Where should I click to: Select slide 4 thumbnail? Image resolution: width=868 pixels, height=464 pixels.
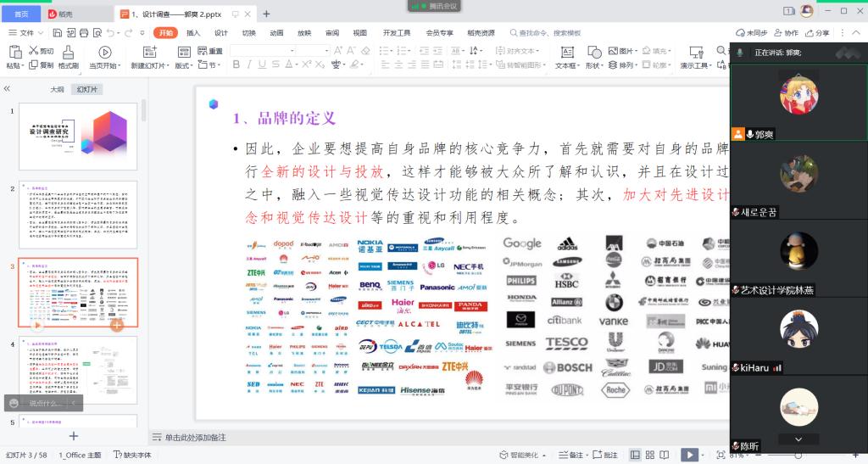78,370
